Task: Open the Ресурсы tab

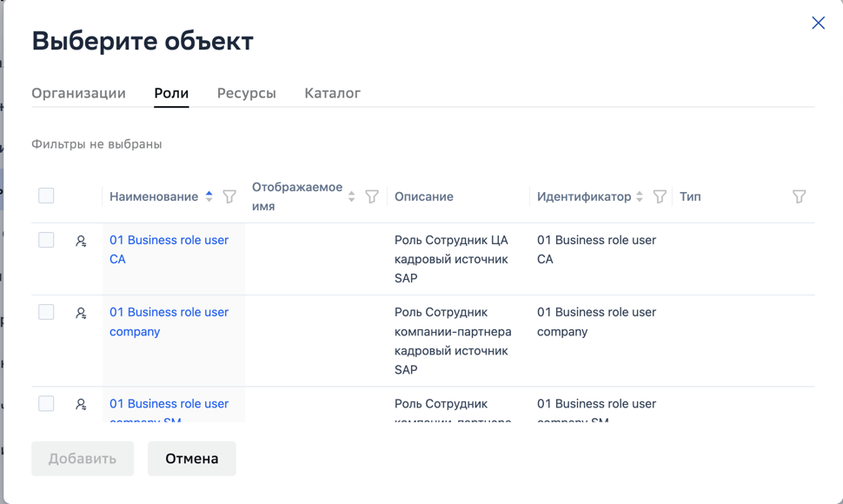Action: click(247, 93)
